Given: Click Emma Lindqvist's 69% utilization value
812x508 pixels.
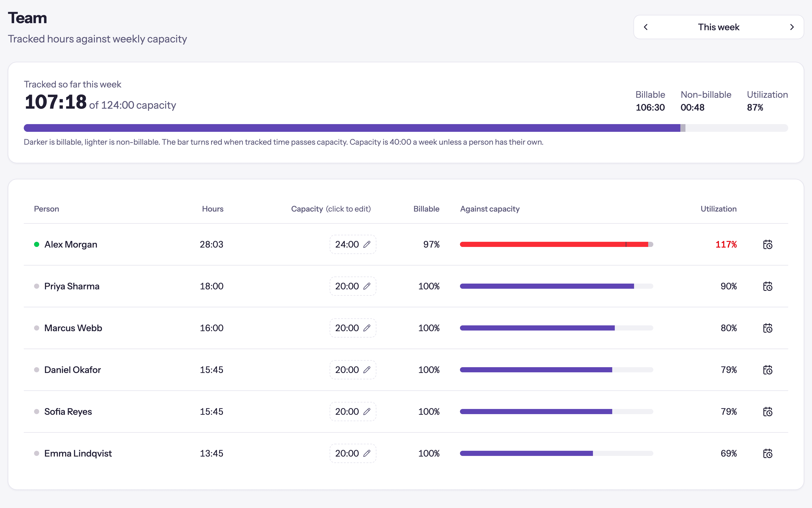Looking at the screenshot, I should tap(729, 453).
